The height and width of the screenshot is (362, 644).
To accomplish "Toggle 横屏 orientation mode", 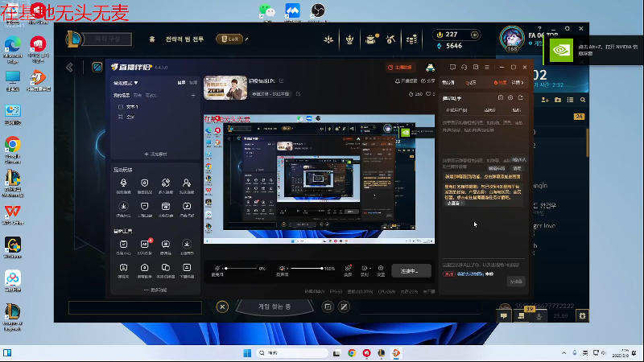I will 181,83.
